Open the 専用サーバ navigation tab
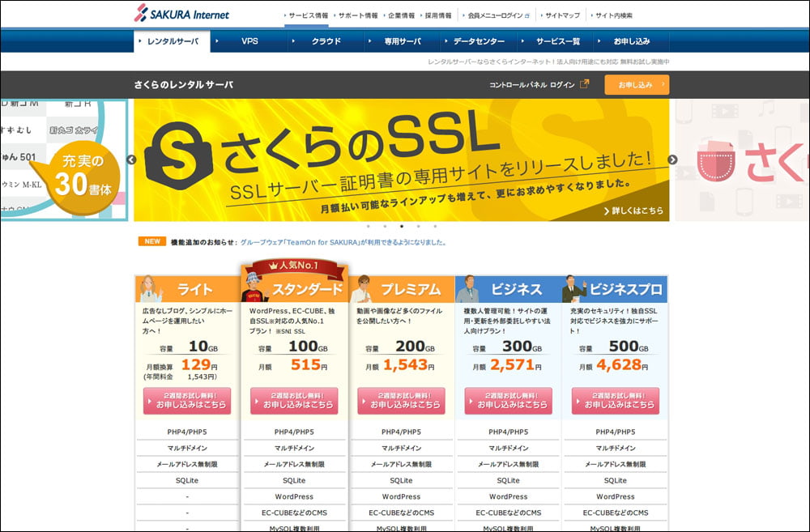 coord(402,41)
